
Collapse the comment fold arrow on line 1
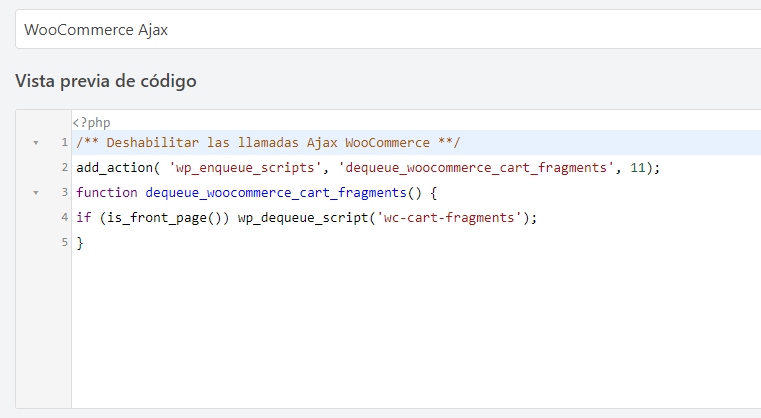[x=36, y=143]
